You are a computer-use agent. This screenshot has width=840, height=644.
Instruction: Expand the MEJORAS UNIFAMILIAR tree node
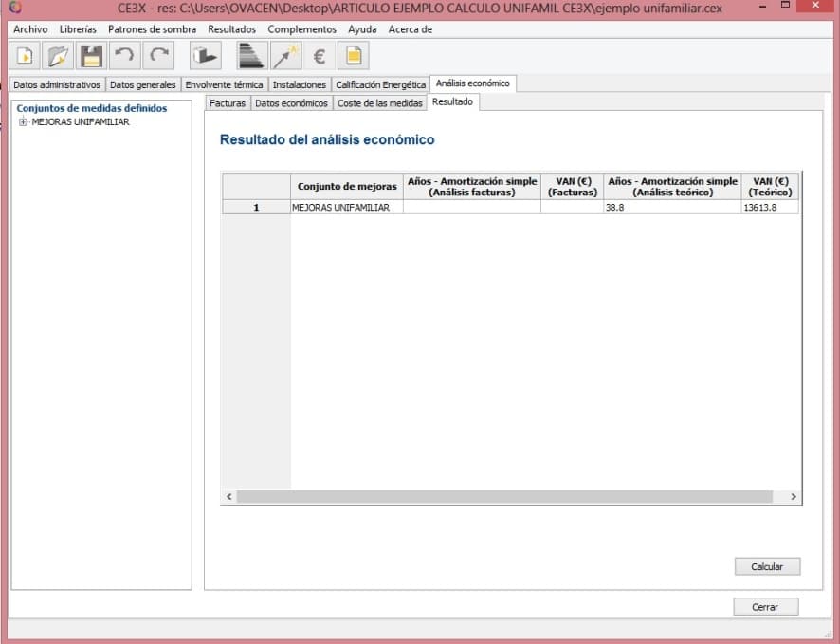click(x=24, y=122)
